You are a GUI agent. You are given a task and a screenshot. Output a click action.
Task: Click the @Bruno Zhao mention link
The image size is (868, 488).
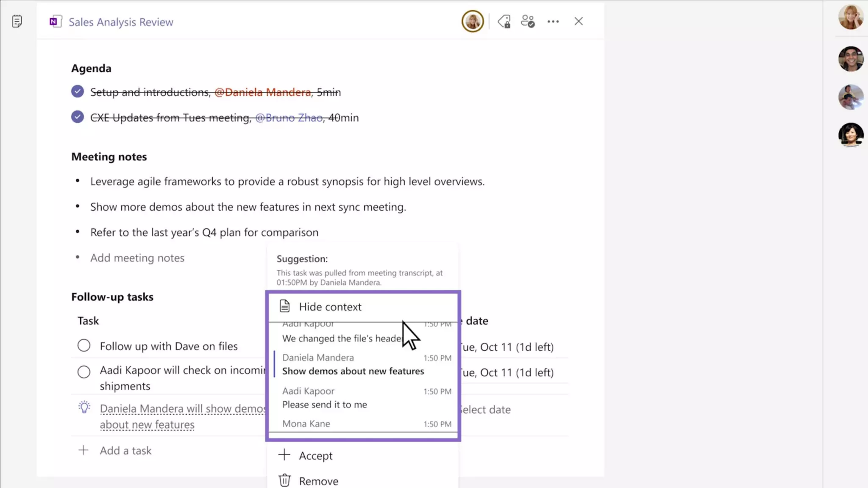tap(289, 118)
